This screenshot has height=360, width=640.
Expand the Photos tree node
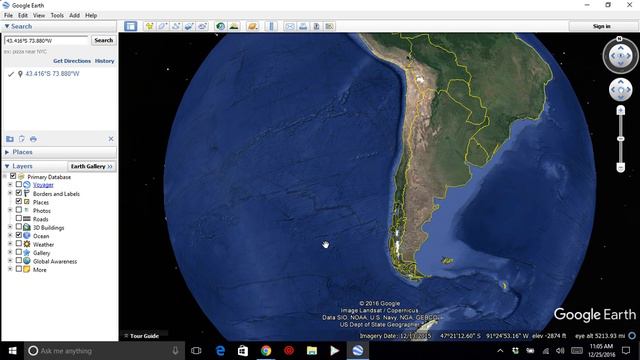coord(10,210)
